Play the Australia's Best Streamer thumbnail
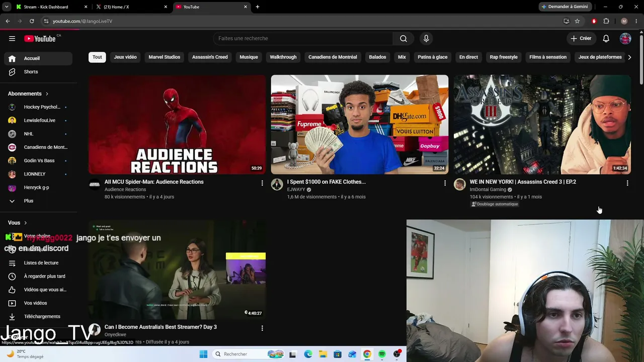 coord(177,269)
